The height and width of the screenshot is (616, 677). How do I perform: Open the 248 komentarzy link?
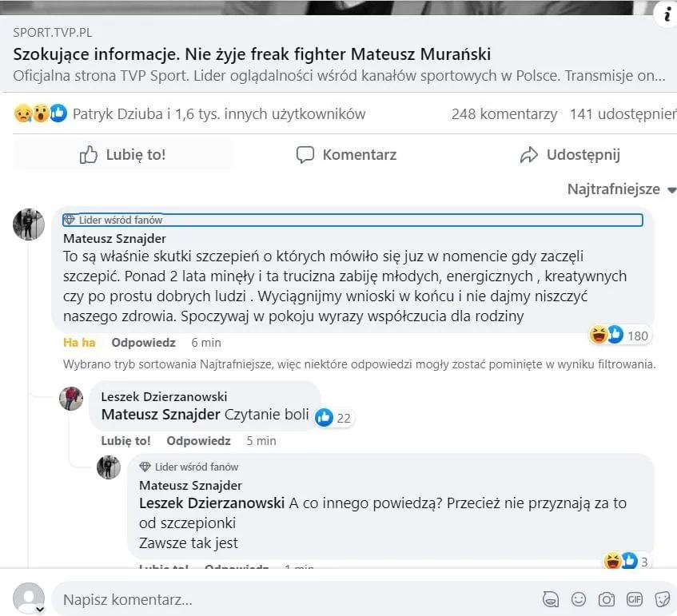click(504, 113)
